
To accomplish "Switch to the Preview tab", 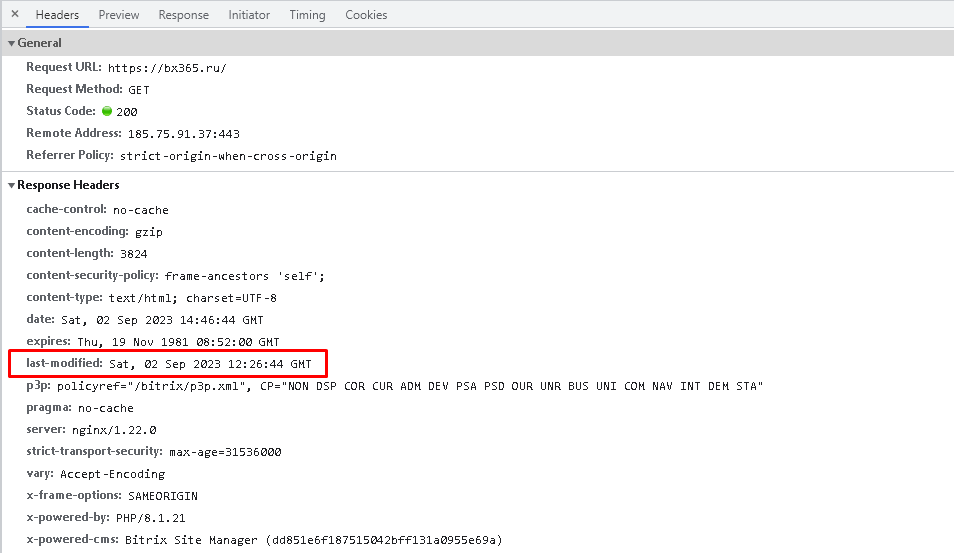I will (x=119, y=15).
